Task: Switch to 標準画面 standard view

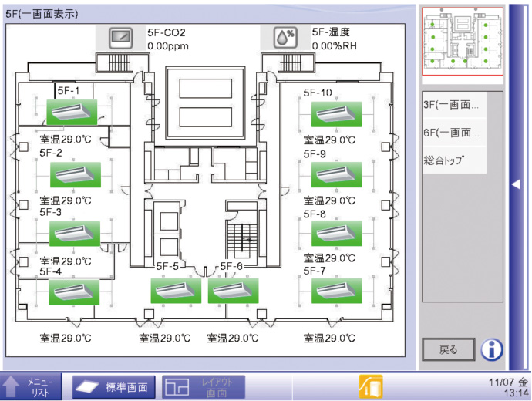Action: click(x=113, y=387)
